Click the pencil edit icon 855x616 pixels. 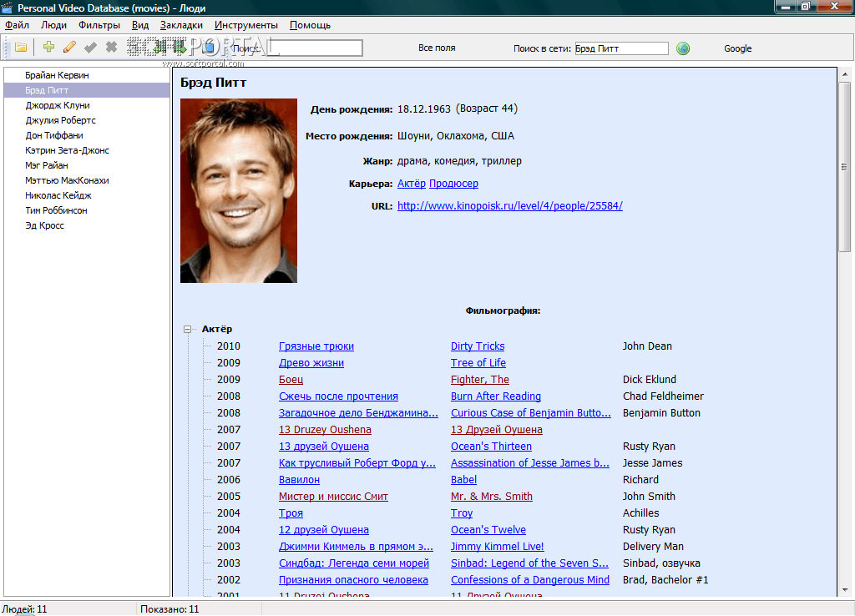(x=69, y=47)
